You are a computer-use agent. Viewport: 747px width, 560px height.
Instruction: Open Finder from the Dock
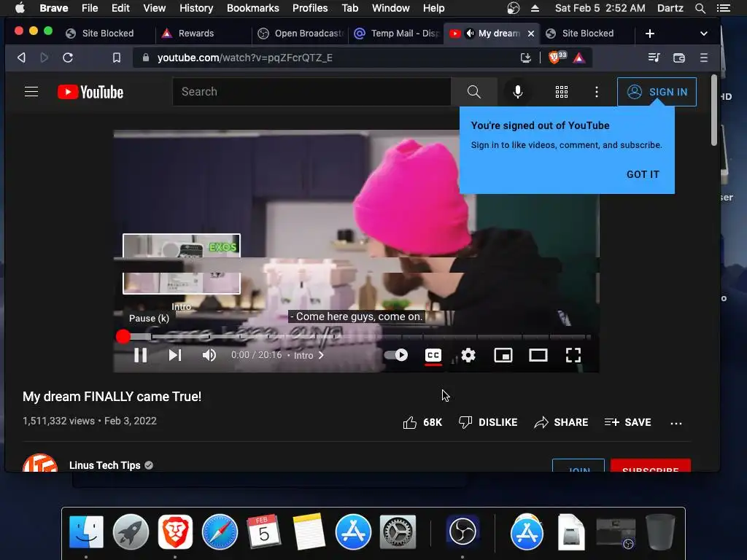tap(86, 532)
